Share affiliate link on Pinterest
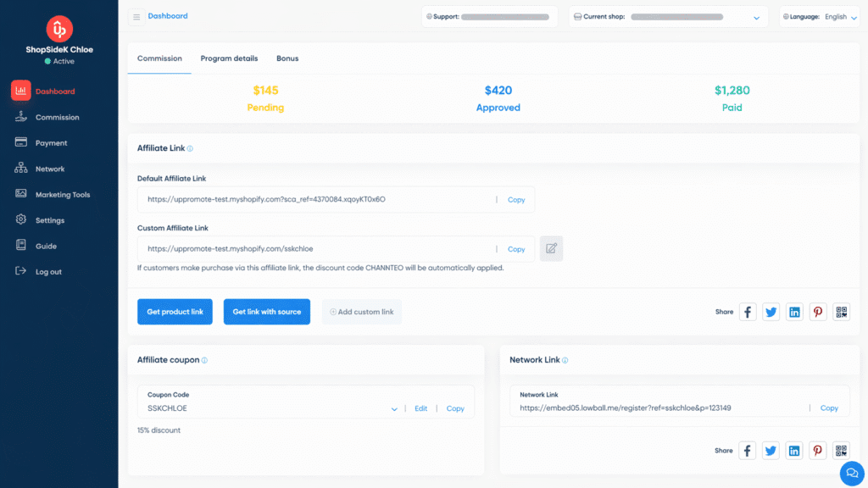Viewport: 868px width, 488px height. coord(817,311)
